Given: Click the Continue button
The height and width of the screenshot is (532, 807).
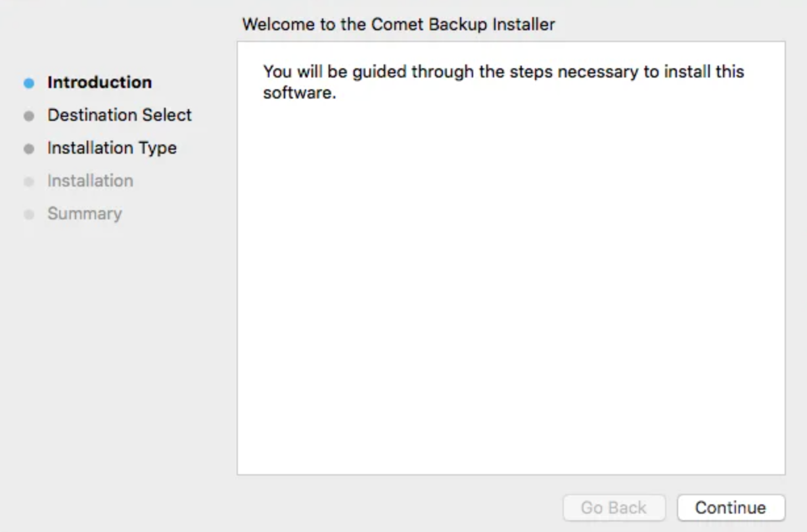Looking at the screenshot, I should click(731, 508).
